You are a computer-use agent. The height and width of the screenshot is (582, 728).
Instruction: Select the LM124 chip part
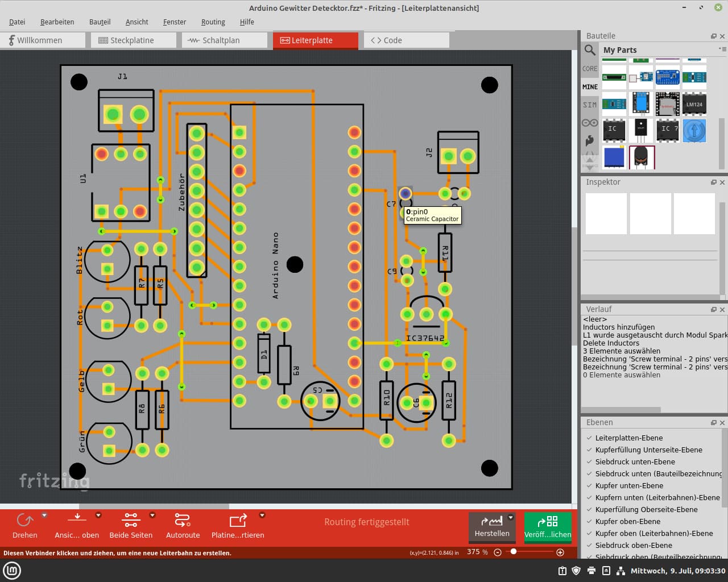(694, 105)
